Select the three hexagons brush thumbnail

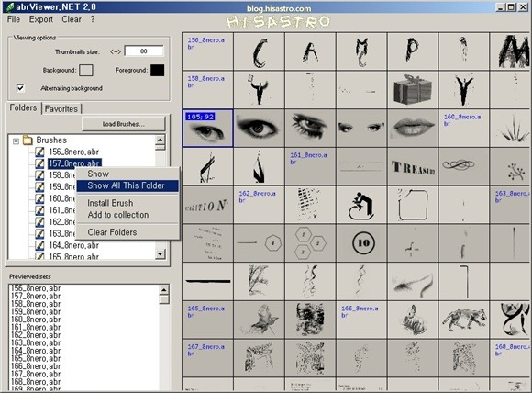click(x=310, y=243)
